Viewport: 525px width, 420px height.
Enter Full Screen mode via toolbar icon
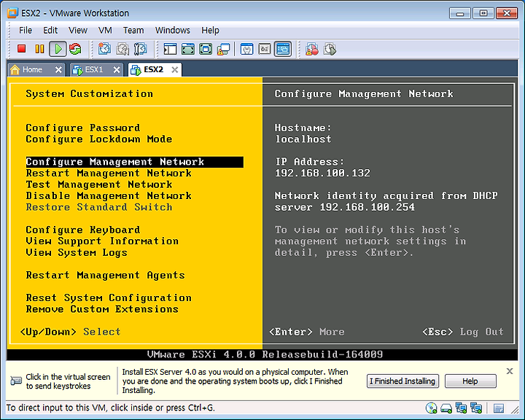pos(206,50)
